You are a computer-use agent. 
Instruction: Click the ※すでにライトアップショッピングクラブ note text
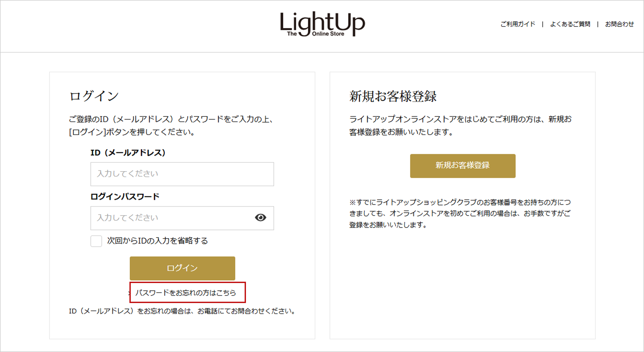tap(460, 214)
